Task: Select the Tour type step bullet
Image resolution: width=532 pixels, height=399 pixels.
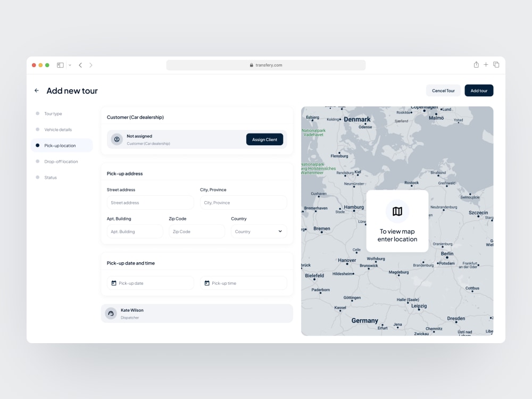Action: (x=37, y=113)
